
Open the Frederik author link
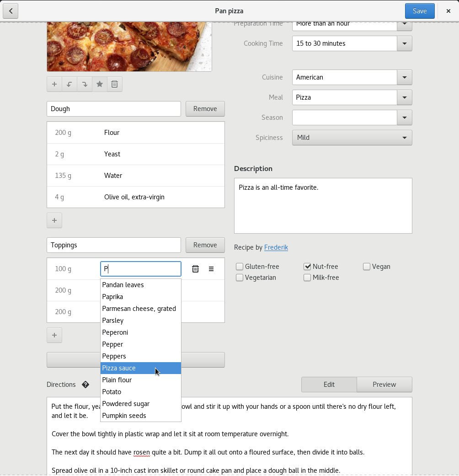pyautogui.click(x=276, y=247)
